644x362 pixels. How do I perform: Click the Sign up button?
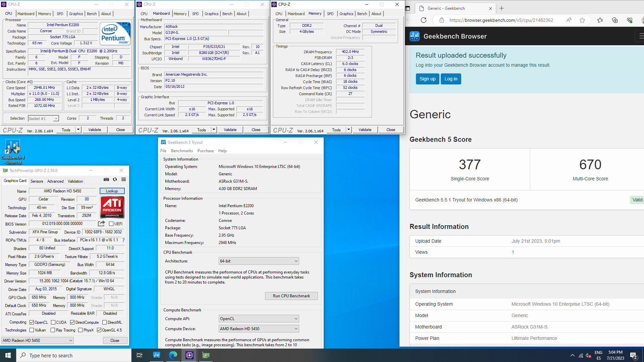click(428, 79)
